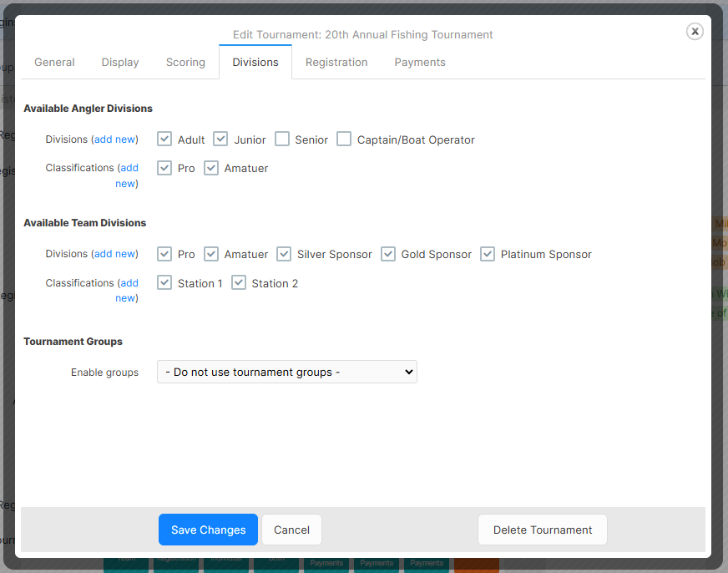Toggle the Platinum Sponsor checkbox

pyautogui.click(x=488, y=254)
